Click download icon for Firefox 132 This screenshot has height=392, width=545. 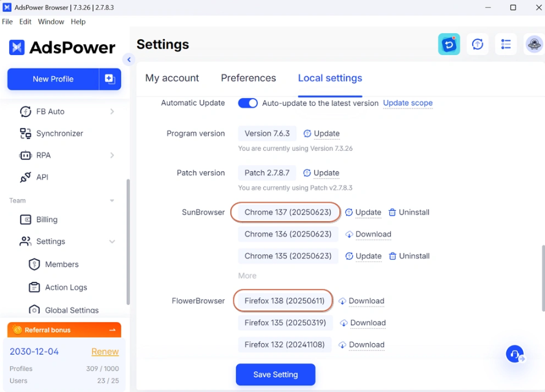[342, 345]
